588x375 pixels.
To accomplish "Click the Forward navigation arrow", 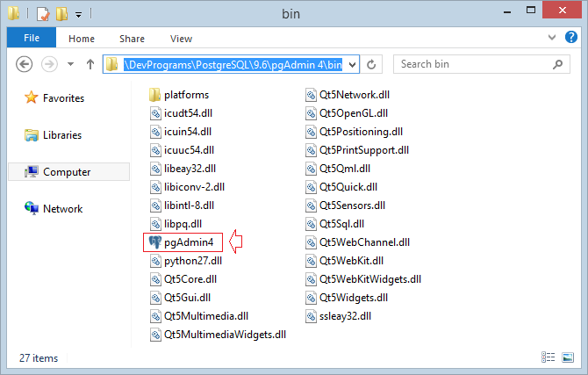I will (49, 64).
